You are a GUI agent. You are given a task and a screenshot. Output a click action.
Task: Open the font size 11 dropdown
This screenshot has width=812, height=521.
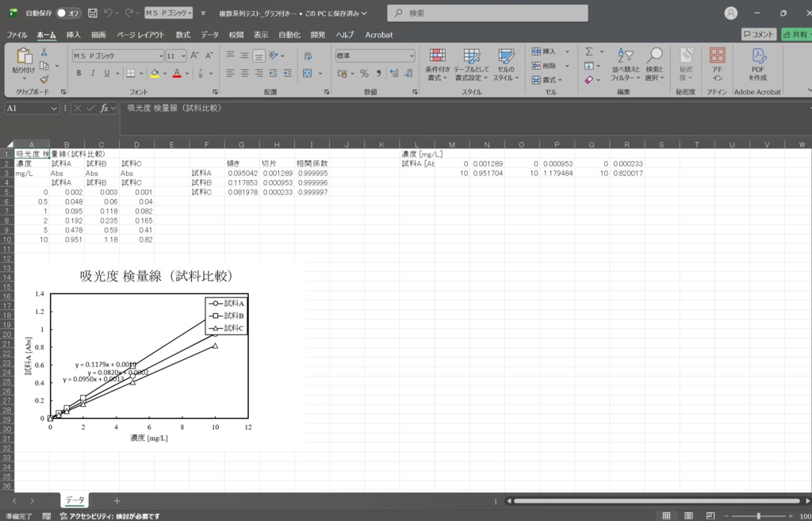(x=185, y=56)
